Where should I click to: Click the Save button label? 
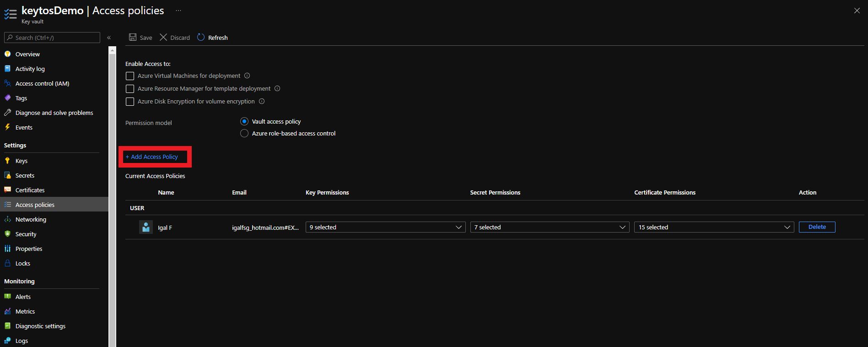pyautogui.click(x=146, y=38)
